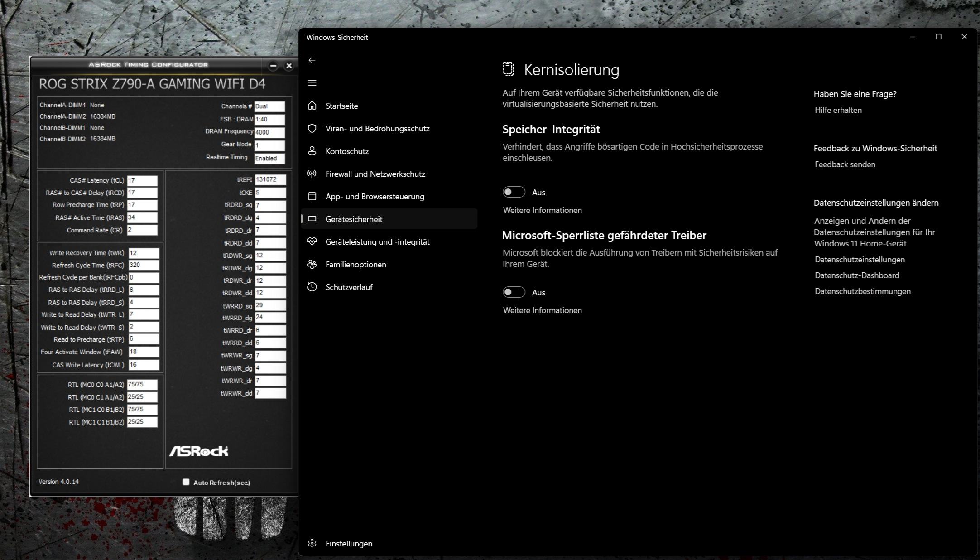Click the Kernisolierung chip icon in heading
This screenshot has width=980, height=560.
(508, 69)
